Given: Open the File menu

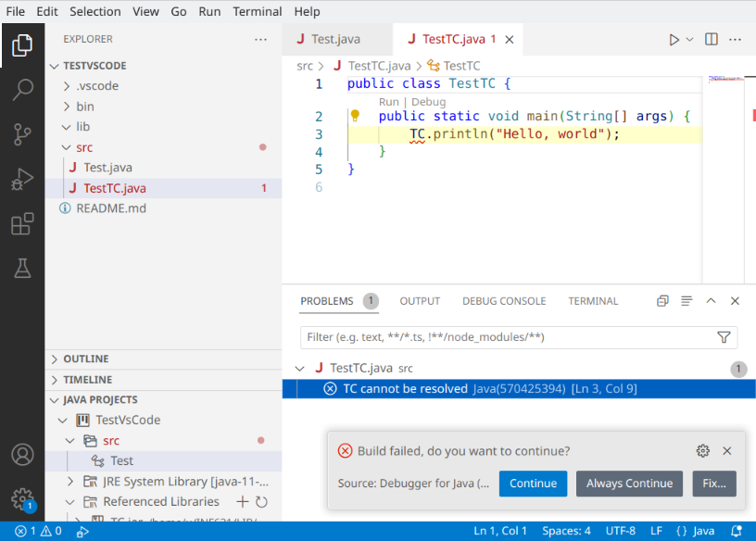Looking at the screenshot, I should pyautogui.click(x=16, y=11).
